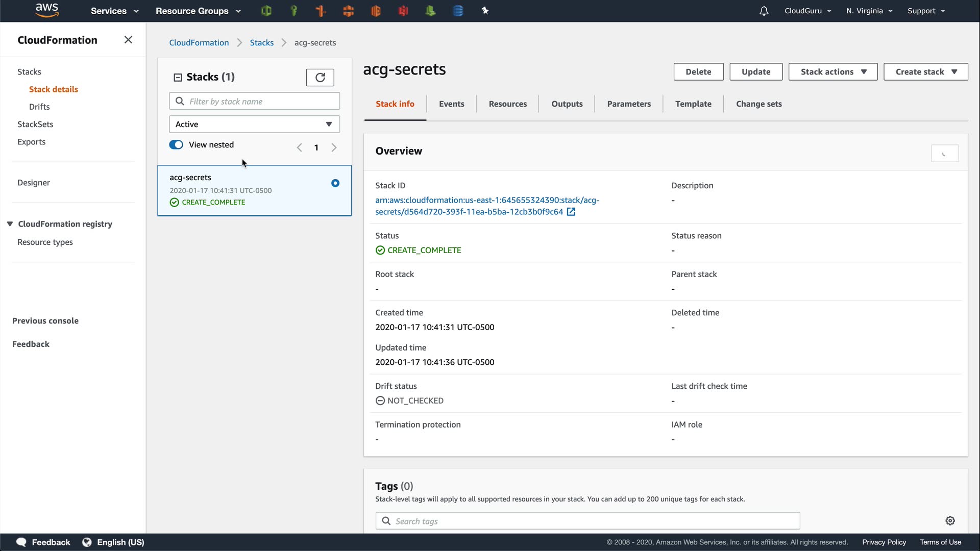Refresh the Stacks list

coord(320,77)
